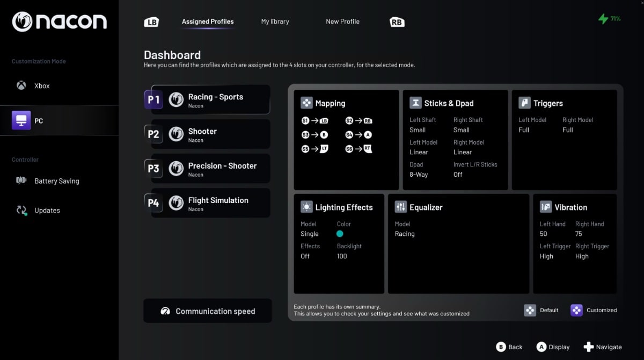This screenshot has width=644, height=360.
Task: Click the Mapping panel icon
Action: pos(306,103)
